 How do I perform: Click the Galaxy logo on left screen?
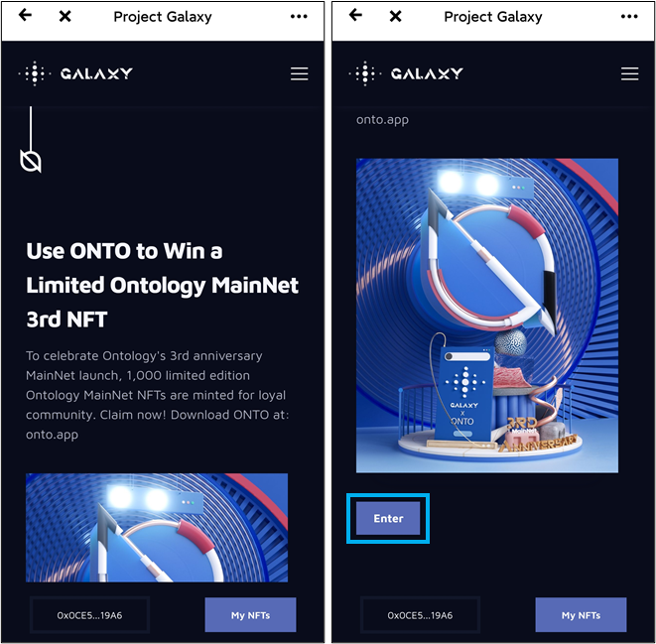click(x=75, y=73)
